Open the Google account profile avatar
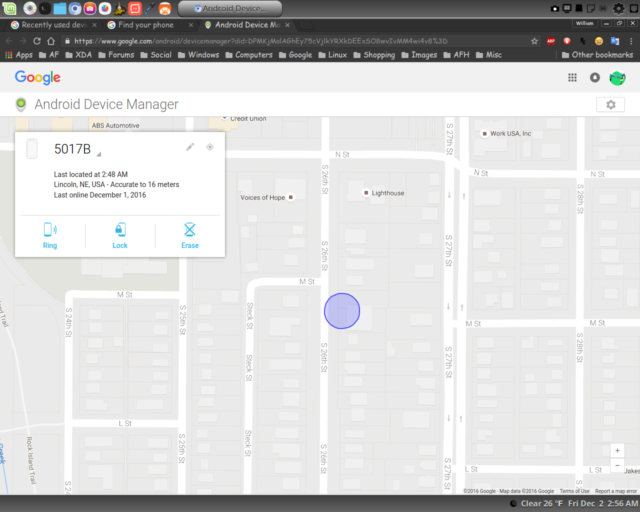Screen dimensions: 640x512 [617, 78]
